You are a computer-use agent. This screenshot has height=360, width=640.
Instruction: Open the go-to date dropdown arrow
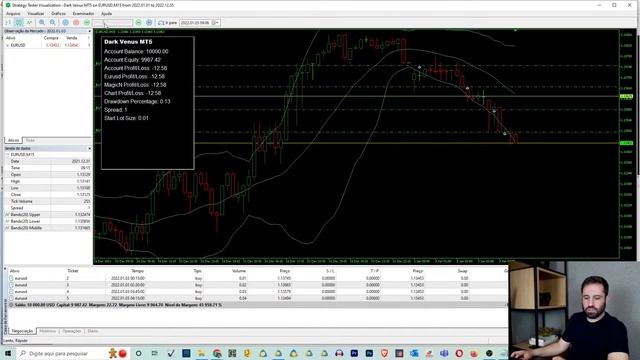click(218, 23)
